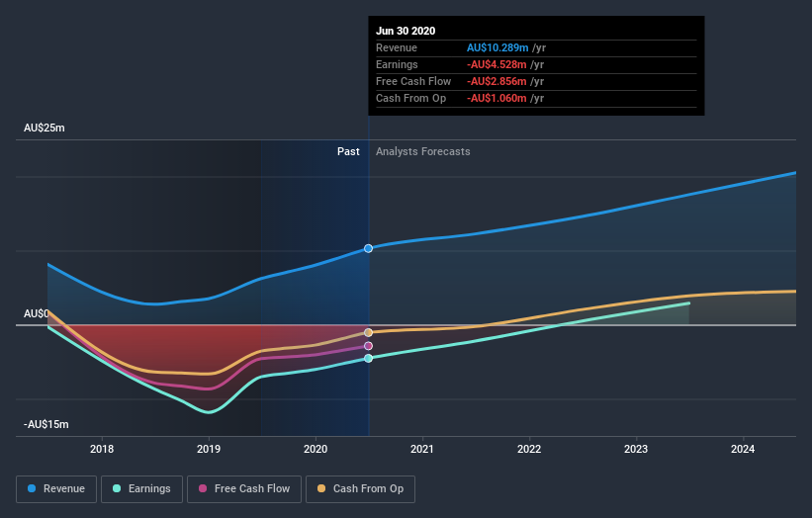Image resolution: width=812 pixels, height=518 pixels.
Task: Click the Jun 30 2020 tooltip date
Action: [x=406, y=31]
